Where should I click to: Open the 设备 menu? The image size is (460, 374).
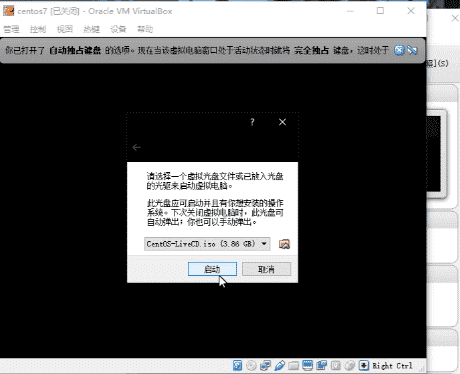(118, 29)
